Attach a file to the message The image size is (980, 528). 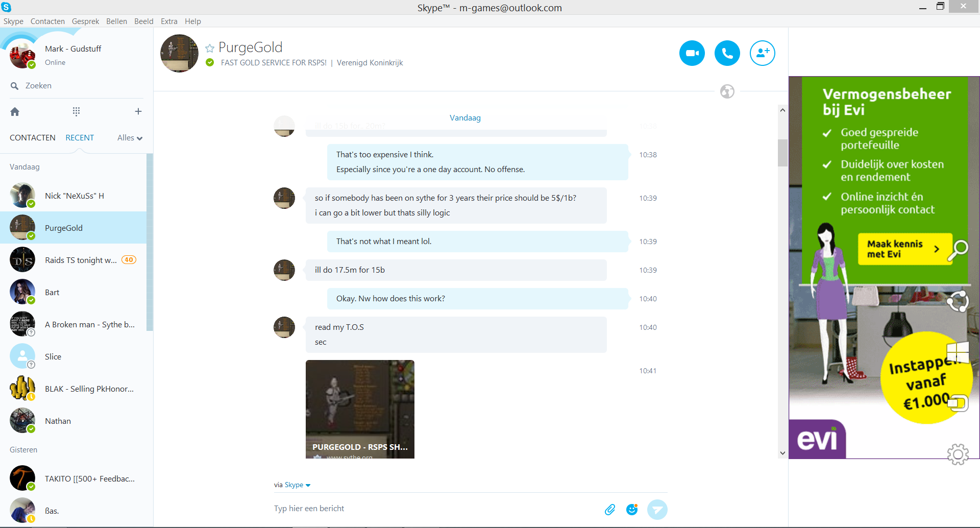coord(610,509)
